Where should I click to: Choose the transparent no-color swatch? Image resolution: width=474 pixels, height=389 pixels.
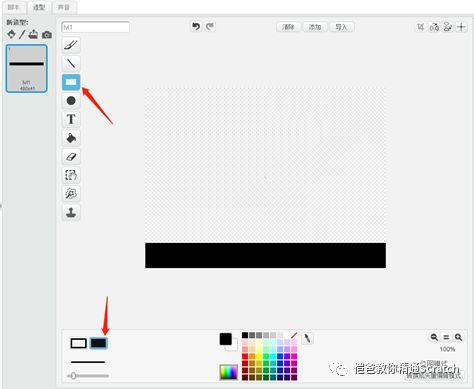pyautogui.click(x=294, y=335)
